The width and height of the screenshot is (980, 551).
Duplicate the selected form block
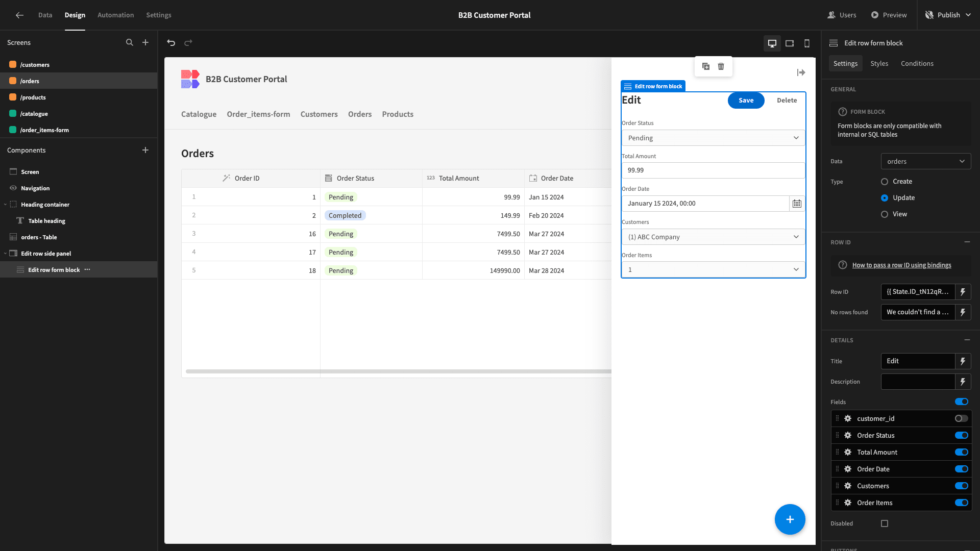click(706, 66)
